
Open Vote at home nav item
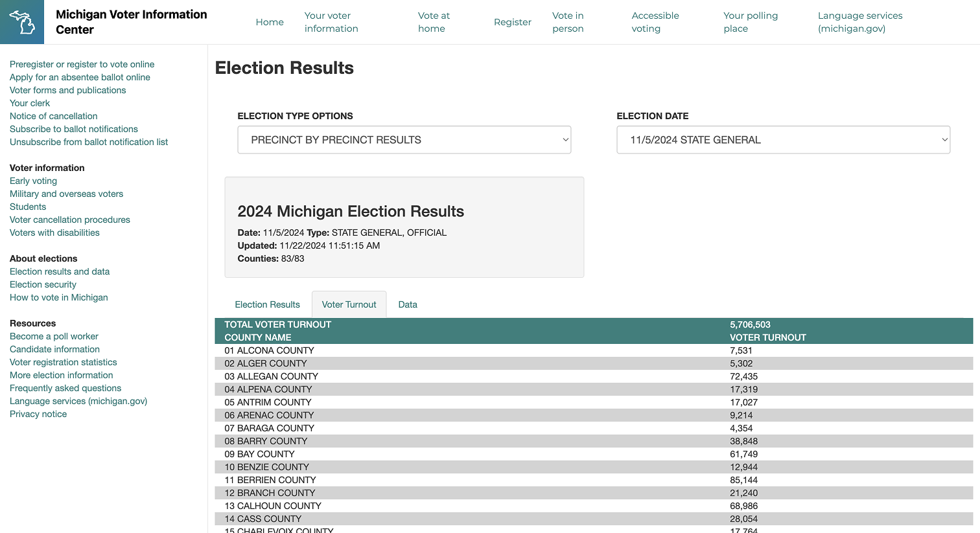[434, 22]
